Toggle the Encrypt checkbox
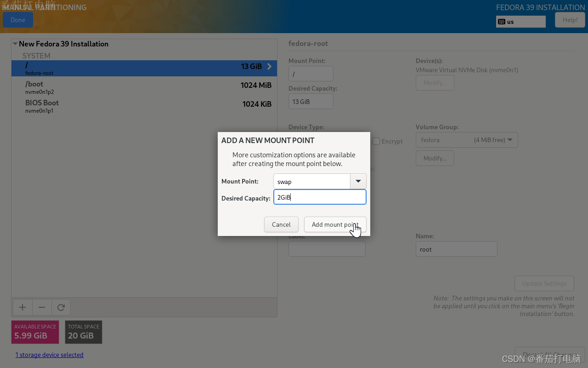This screenshot has height=368, width=588. (376, 141)
